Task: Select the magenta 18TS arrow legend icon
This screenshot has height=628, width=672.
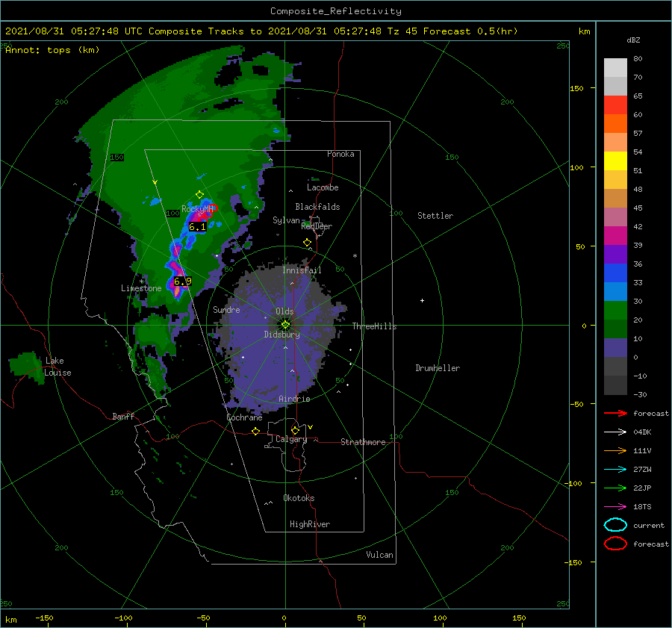Action: [x=615, y=507]
